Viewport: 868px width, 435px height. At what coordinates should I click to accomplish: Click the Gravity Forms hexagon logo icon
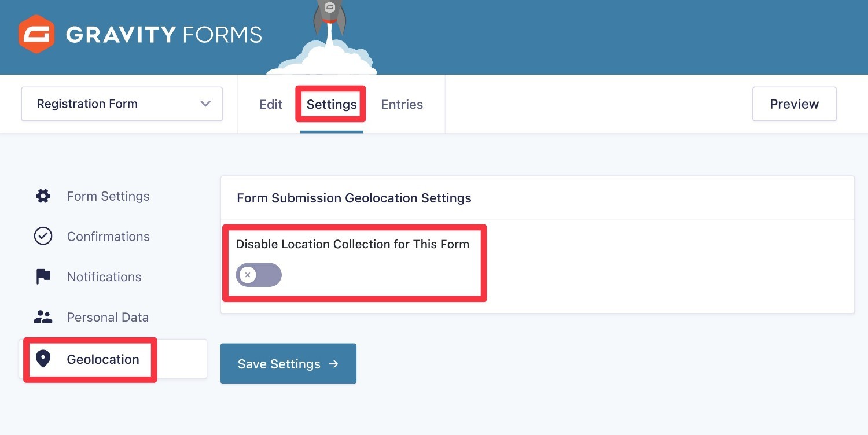pos(36,34)
